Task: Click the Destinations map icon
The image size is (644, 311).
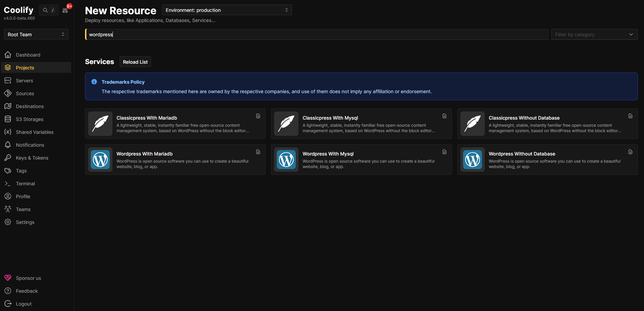Action: 8,106
